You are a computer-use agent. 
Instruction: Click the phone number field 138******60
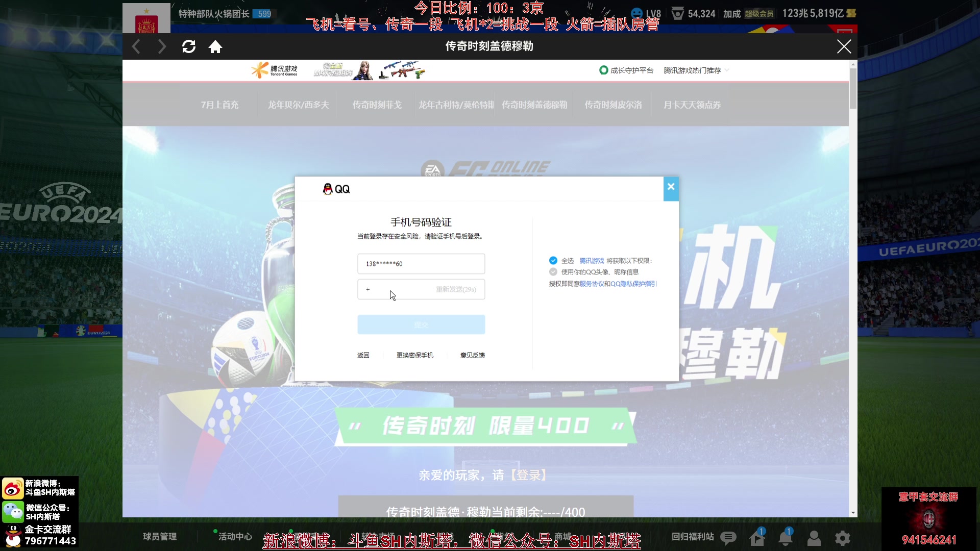pyautogui.click(x=421, y=264)
